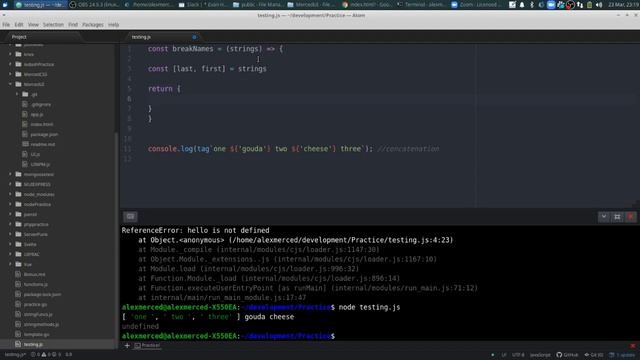Collapse terminal panel with down chevron
The width and height of the screenshot is (640, 360).
(604, 217)
